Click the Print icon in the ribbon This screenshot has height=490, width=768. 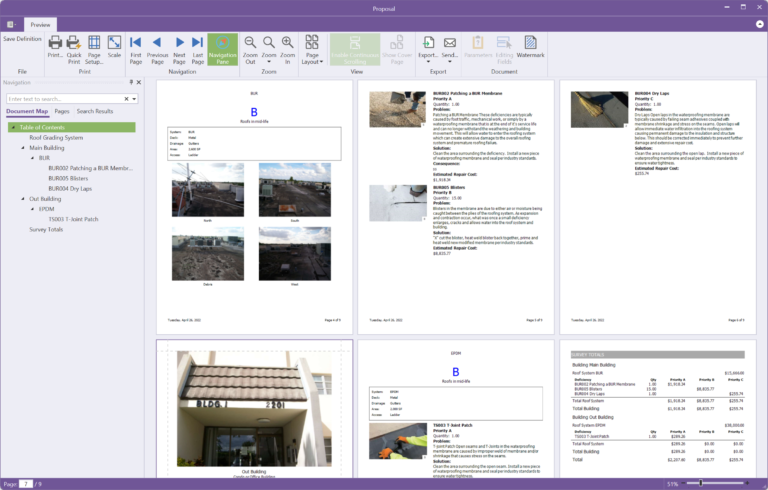point(55,46)
